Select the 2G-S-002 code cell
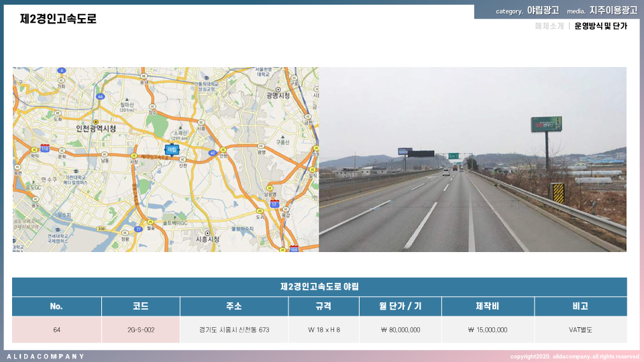The image size is (644, 362). 141,330
